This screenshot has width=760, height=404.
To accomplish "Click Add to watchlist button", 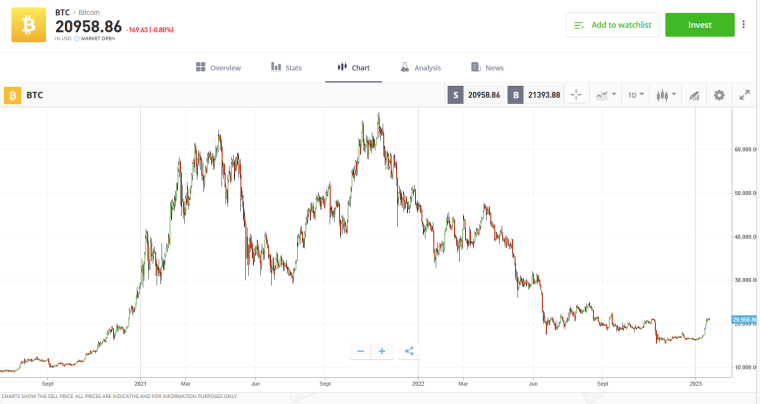I will click(x=612, y=25).
